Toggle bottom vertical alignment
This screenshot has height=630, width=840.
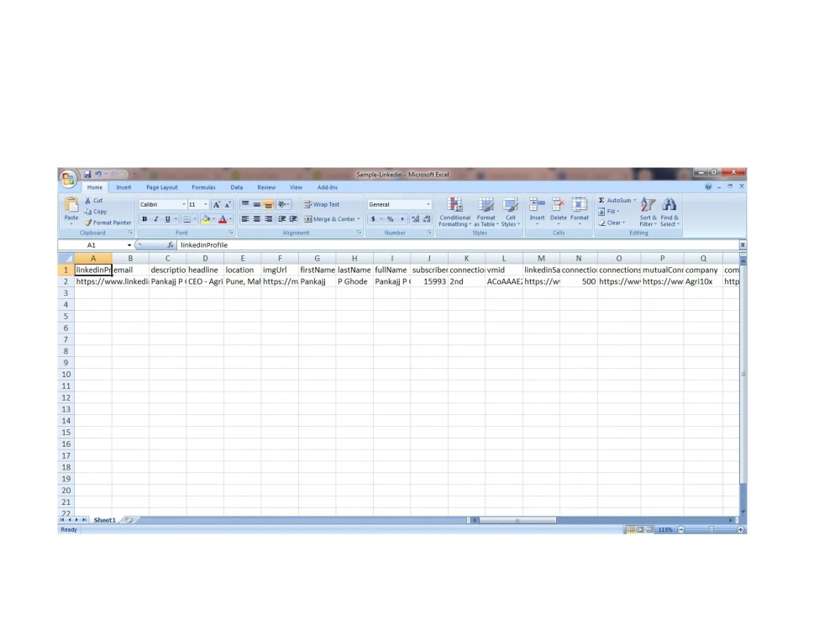coord(269,205)
